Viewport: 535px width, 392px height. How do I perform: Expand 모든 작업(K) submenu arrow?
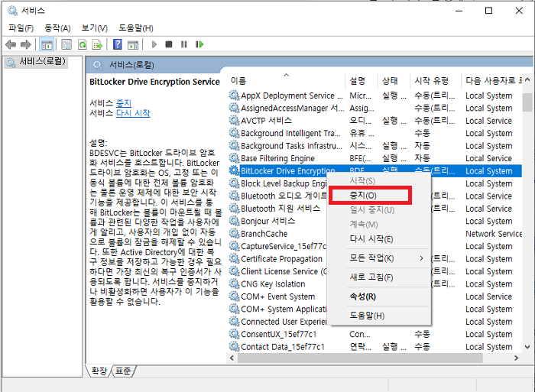[x=422, y=258]
